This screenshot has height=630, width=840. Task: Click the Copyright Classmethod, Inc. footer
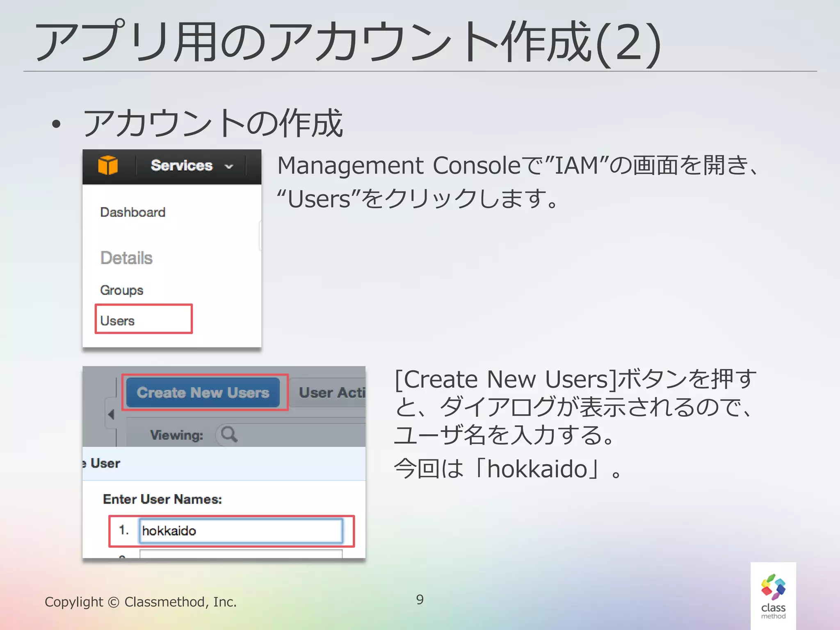[141, 602]
